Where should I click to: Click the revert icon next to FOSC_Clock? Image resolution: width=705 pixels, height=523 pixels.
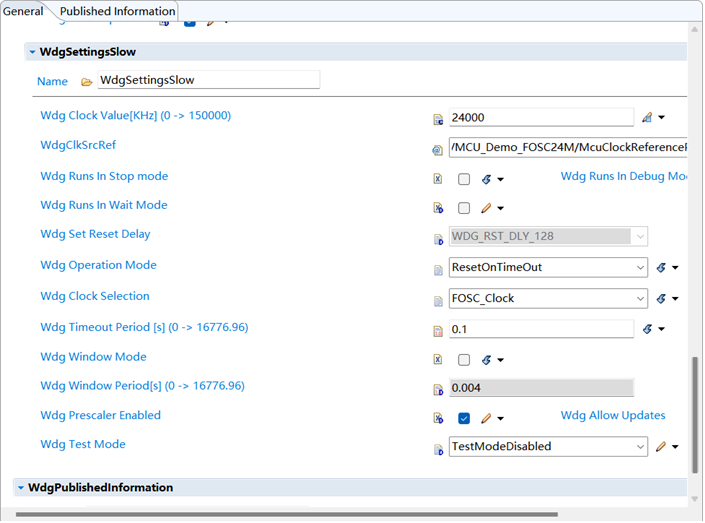tap(661, 298)
